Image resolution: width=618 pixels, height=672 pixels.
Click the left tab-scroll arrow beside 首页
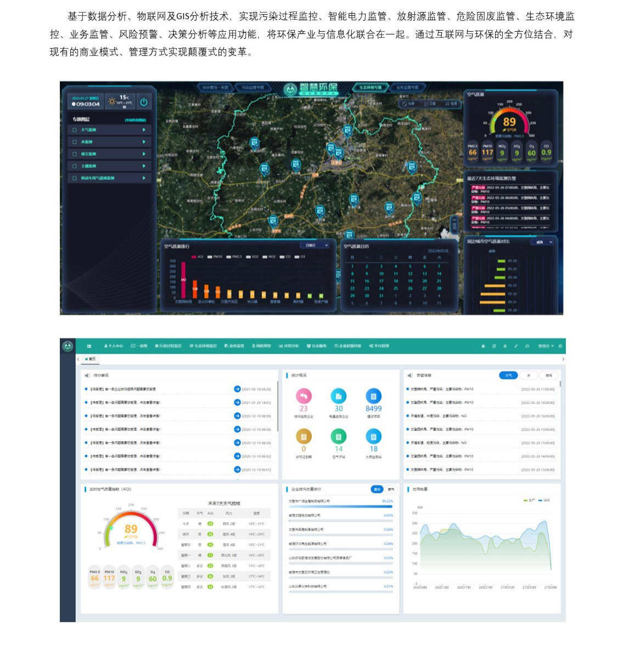click(x=78, y=359)
